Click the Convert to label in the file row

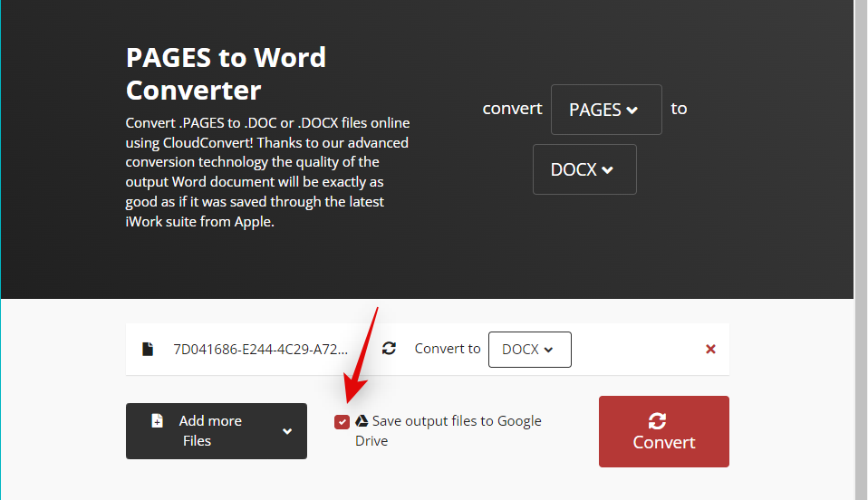pyautogui.click(x=448, y=349)
